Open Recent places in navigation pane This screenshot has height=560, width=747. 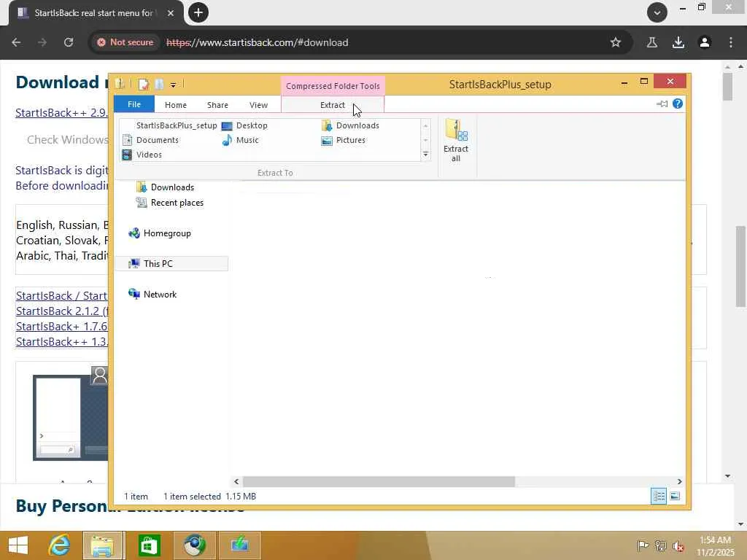pyautogui.click(x=170, y=203)
